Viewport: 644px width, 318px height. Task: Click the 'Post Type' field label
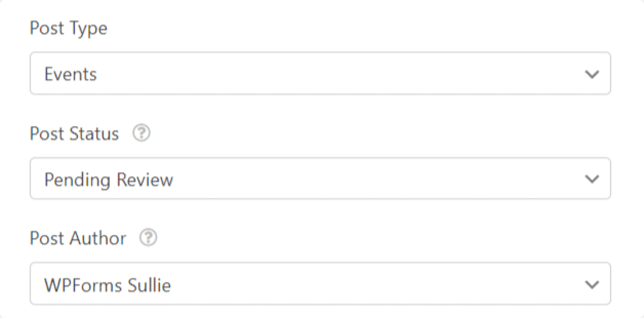tap(68, 28)
